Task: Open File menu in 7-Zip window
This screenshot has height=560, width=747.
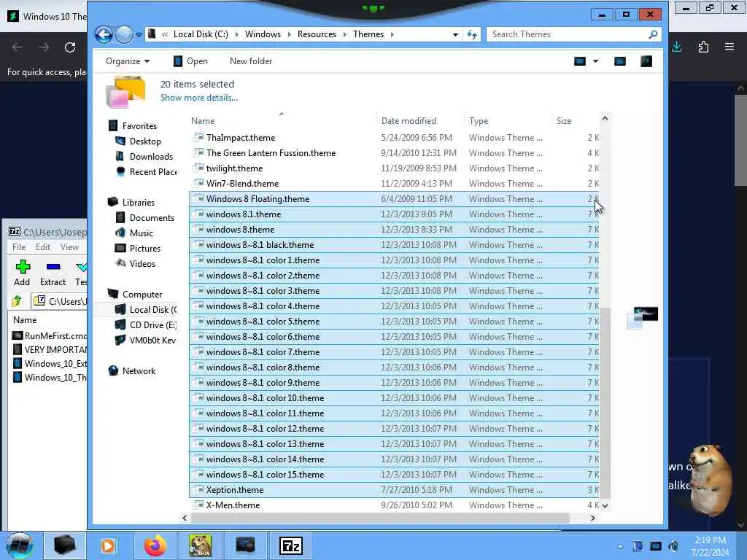Action: point(19,247)
